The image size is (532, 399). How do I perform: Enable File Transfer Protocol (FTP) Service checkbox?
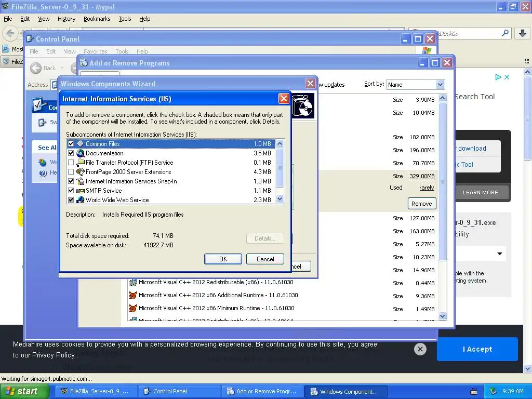coord(71,163)
